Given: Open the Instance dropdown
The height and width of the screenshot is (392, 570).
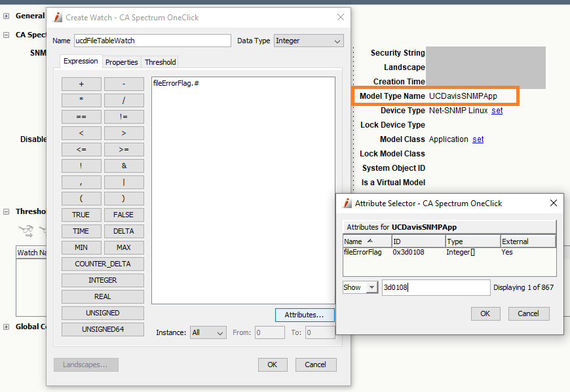Looking at the screenshot, I should pyautogui.click(x=208, y=332).
